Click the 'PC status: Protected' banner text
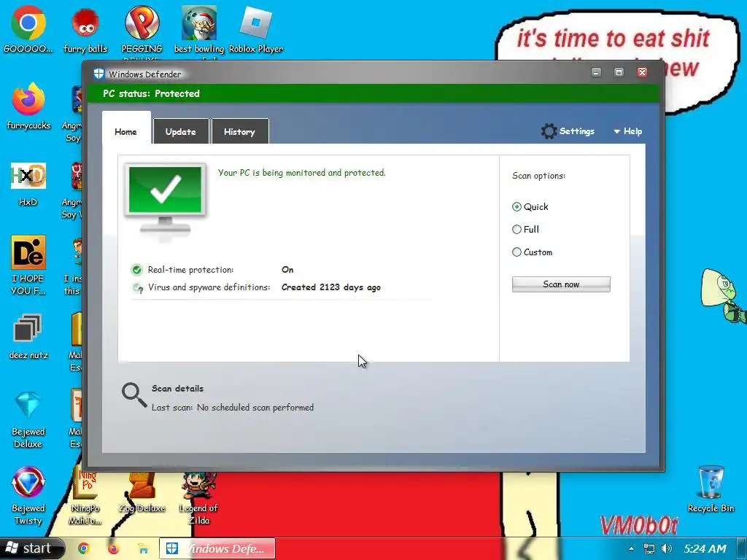The image size is (747, 560). [x=152, y=94]
